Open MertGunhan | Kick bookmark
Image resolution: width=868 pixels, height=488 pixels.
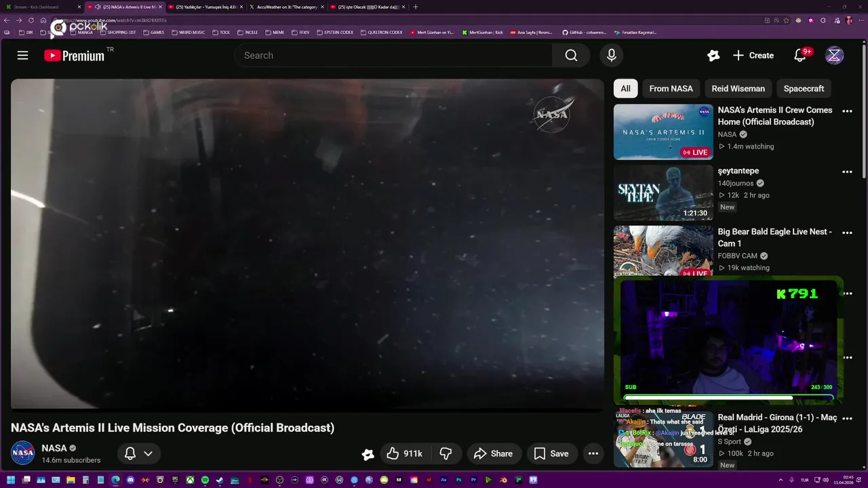click(482, 33)
